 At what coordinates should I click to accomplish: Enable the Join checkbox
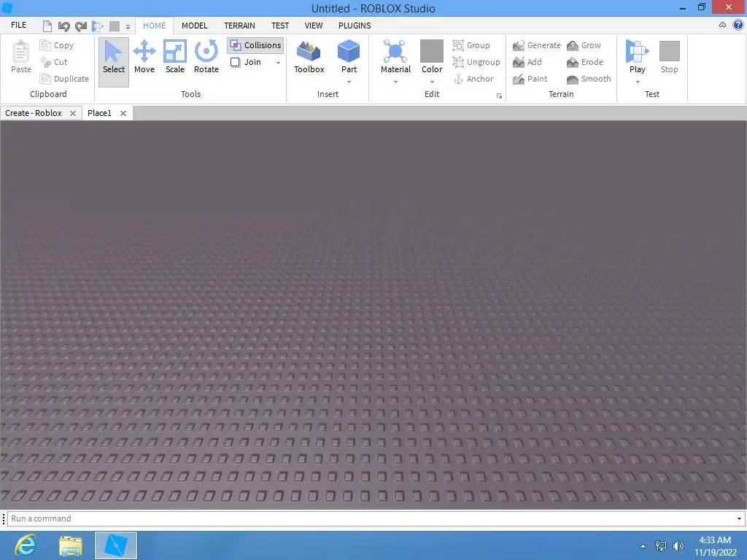coord(235,63)
